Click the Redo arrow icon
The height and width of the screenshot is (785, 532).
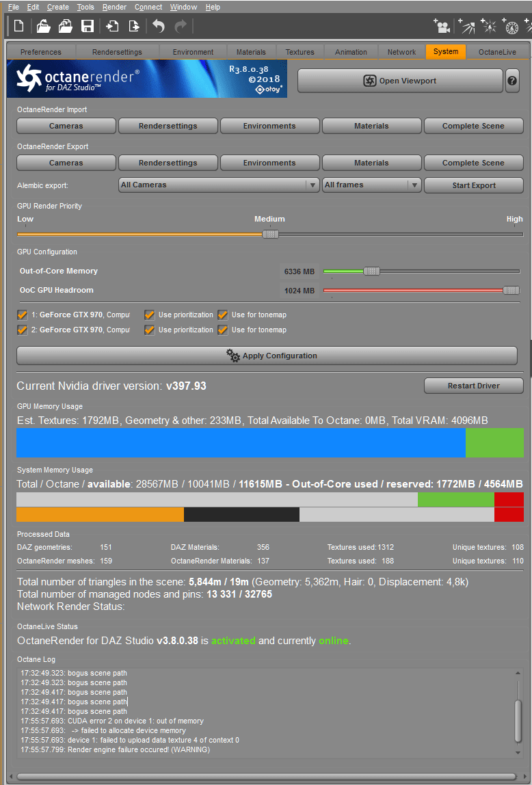[180, 26]
